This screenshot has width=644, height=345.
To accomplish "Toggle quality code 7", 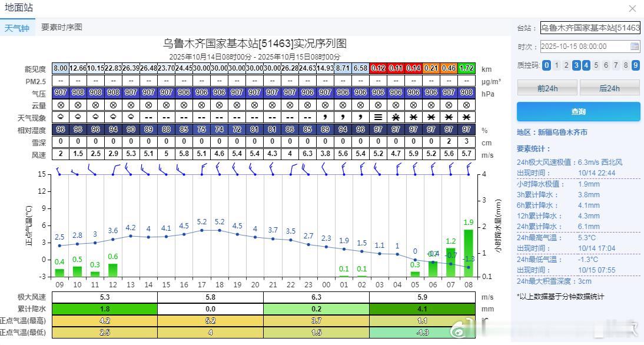I will [x=616, y=65].
